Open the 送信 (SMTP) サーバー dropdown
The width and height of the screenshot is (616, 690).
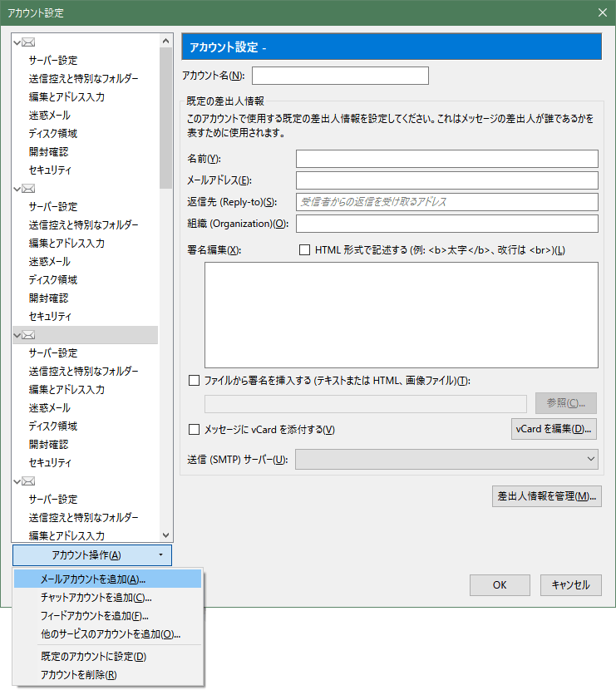(x=446, y=459)
